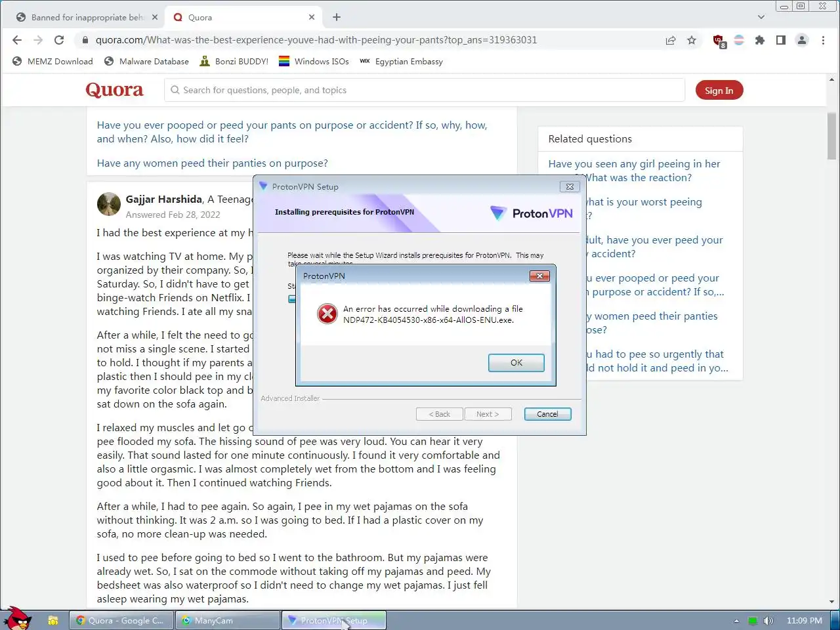
Task: Toggle Chrome side panel icon
Action: [x=781, y=40]
